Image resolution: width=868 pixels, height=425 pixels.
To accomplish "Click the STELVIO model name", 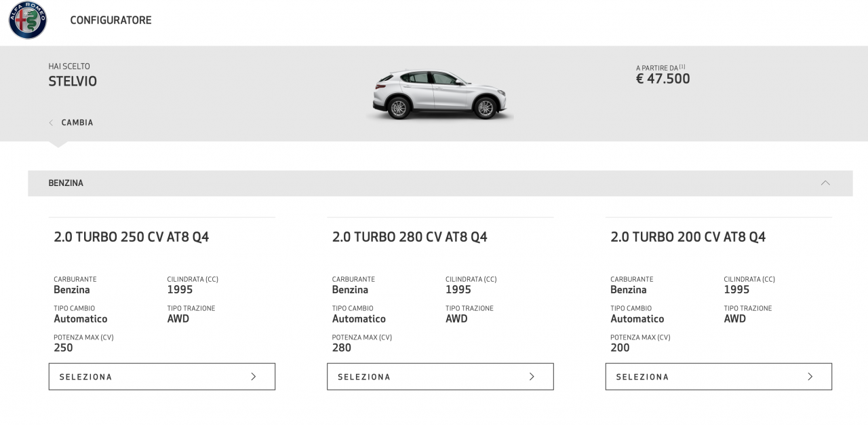I will [73, 81].
